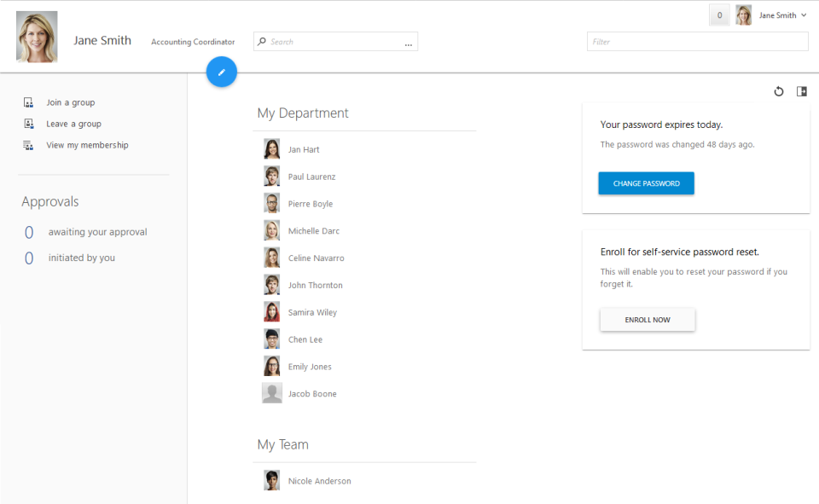This screenshot has height=504, width=819.
Task: Open search options ellipsis in search box
Action: [408, 43]
